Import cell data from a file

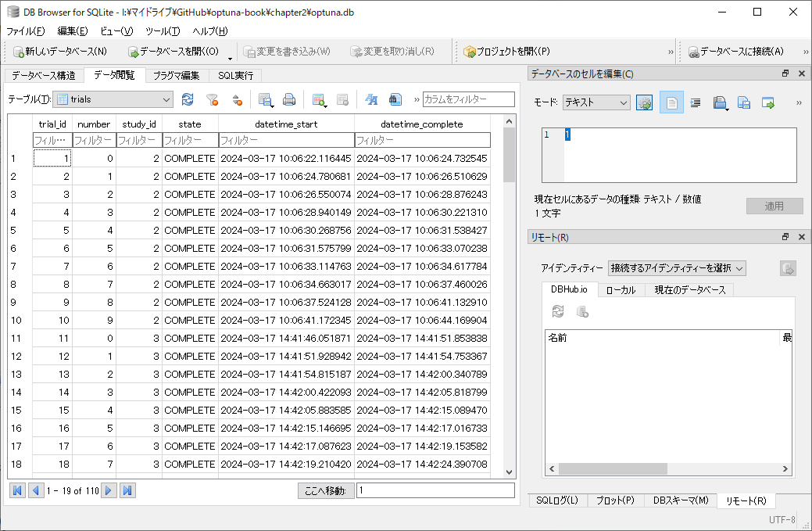720,102
